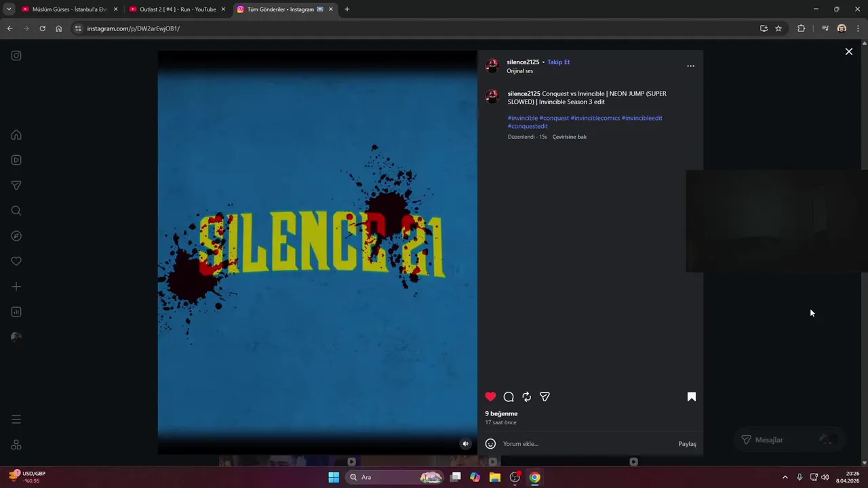Reload the Instagram page
This screenshot has width=868, height=488.
pyautogui.click(x=42, y=28)
